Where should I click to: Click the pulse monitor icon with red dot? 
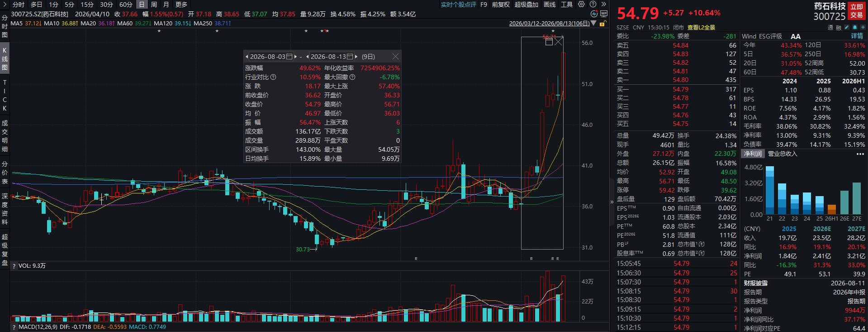(594, 14)
